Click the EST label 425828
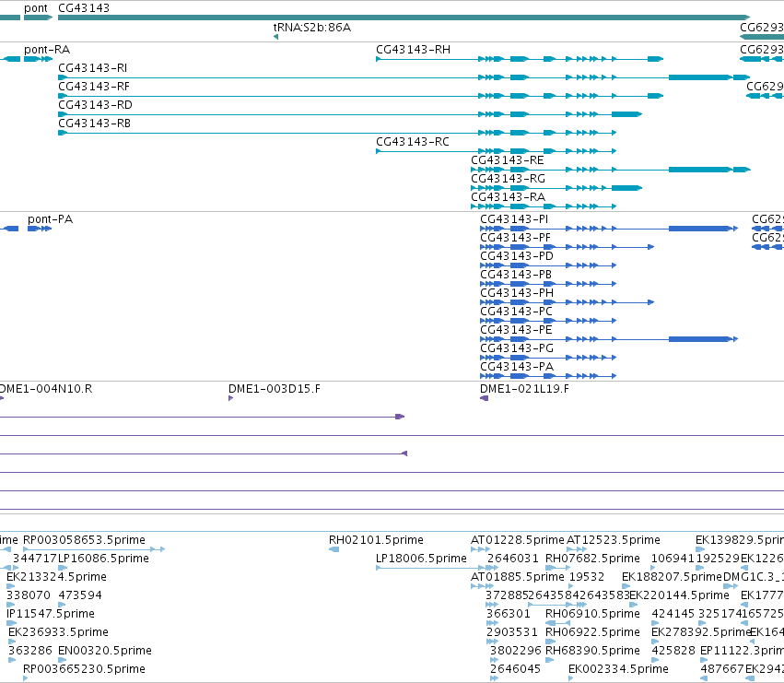 [673, 651]
